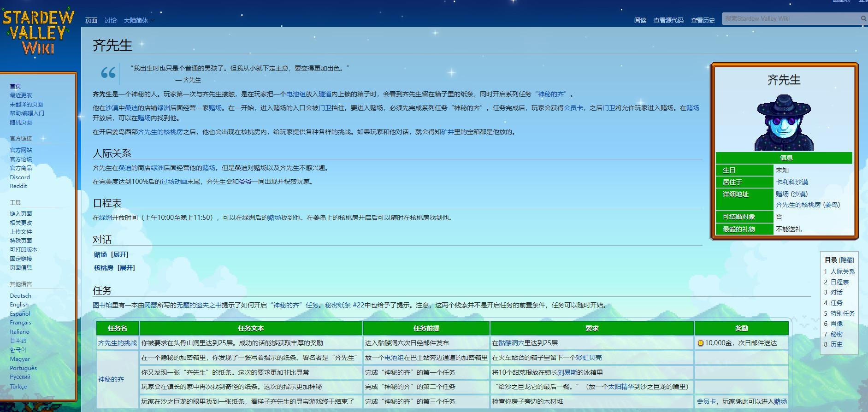The height and width of the screenshot is (412, 868).
Task: Open 固定链接 tool link
Action: [x=21, y=259]
